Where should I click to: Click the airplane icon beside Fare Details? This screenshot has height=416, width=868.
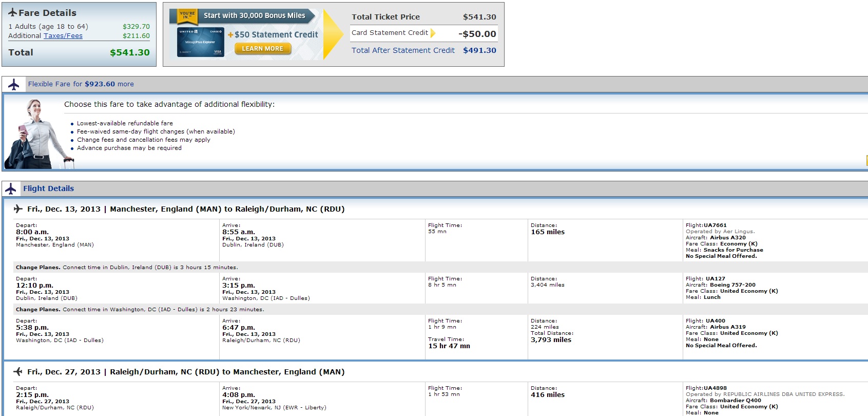point(13,13)
